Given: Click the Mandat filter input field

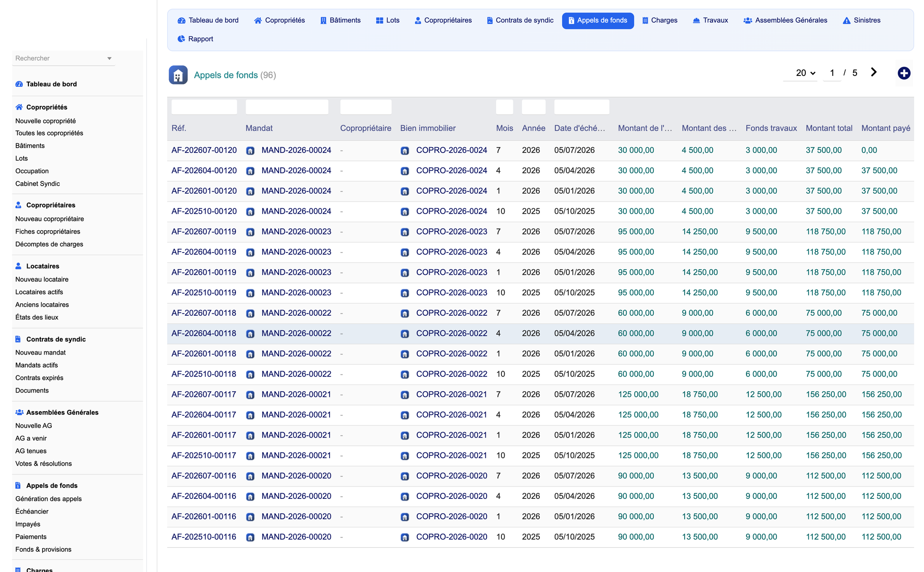Looking at the screenshot, I should (287, 107).
